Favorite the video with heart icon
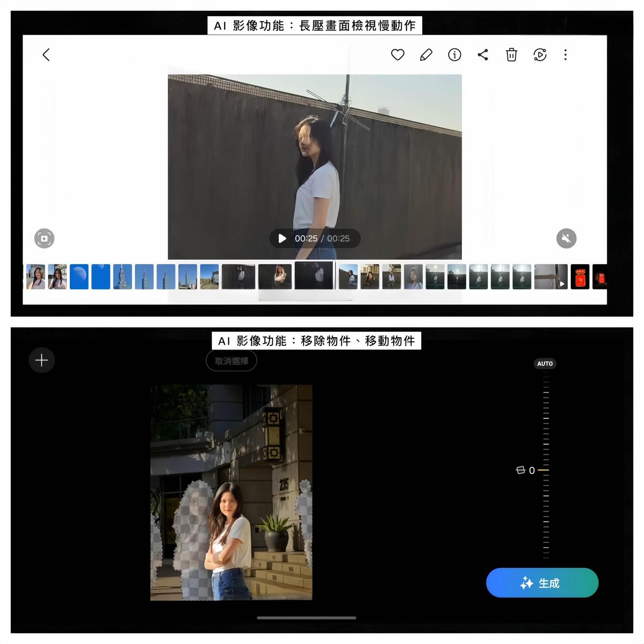 [397, 55]
